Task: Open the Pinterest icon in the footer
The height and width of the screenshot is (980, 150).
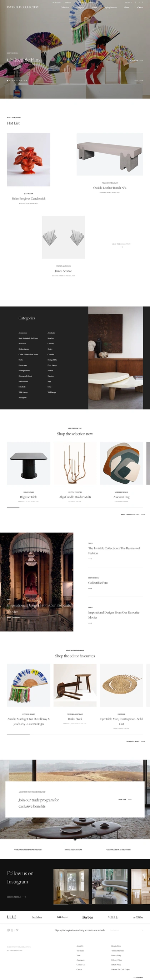Action: click(x=17, y=930)
